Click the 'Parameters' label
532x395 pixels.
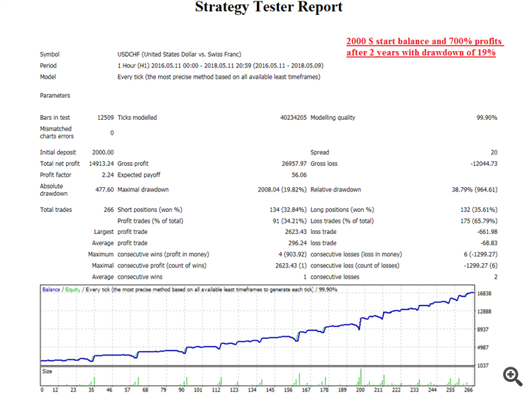pyautogui.click(x=55, y=96)
